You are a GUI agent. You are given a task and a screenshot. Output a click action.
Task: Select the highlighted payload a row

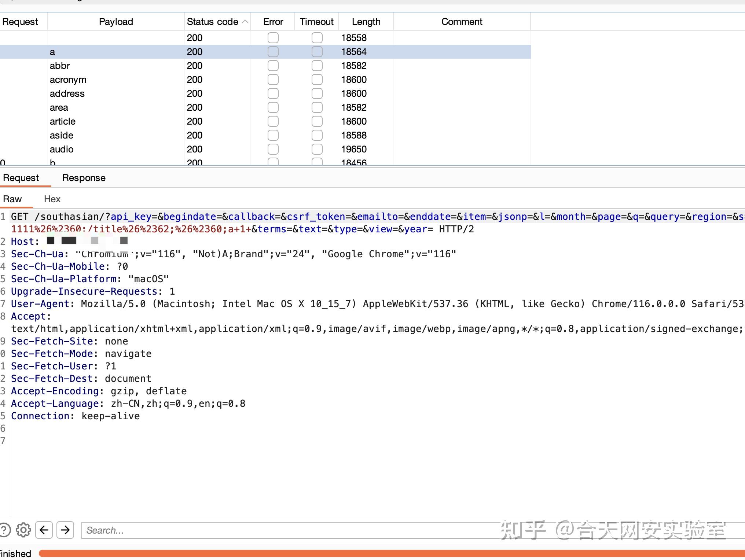point(110,52)
